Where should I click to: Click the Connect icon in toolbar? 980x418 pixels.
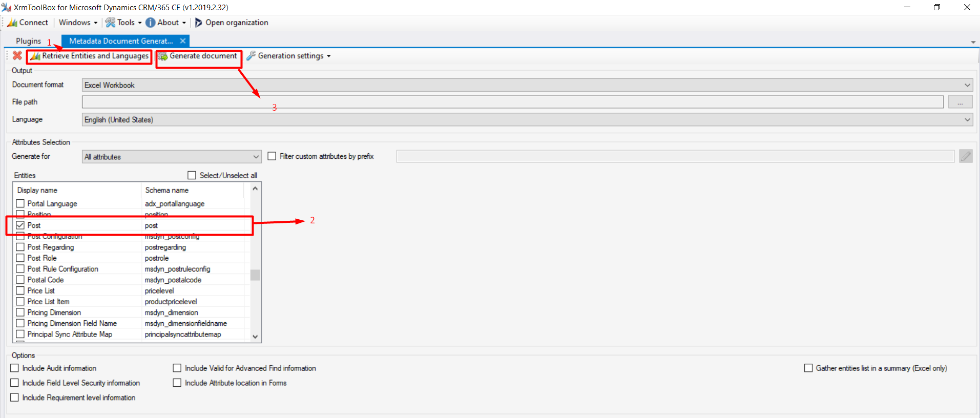[x=12, y=23]
